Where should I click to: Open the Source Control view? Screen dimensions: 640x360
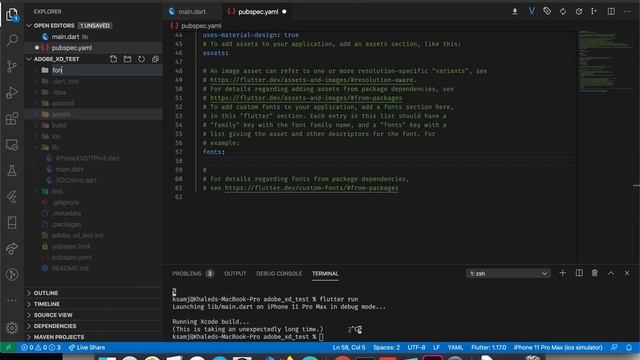[12, 66]
